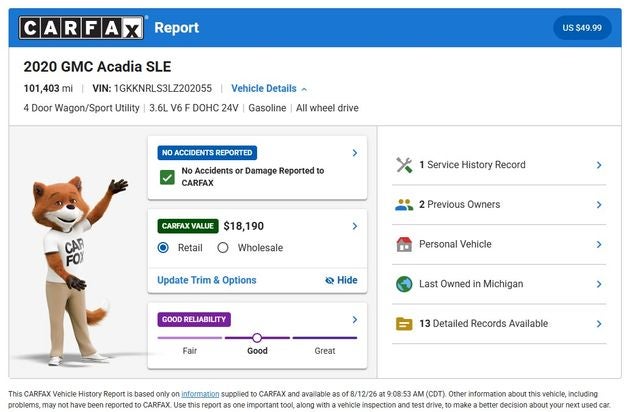Click the All wheel drive text
The image size is (640, 412).
(327, 108)
